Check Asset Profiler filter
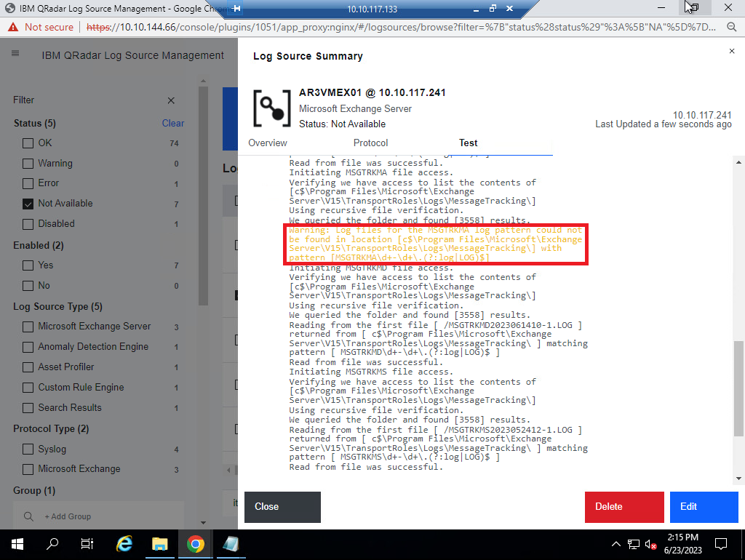 [x=28, y=367]
